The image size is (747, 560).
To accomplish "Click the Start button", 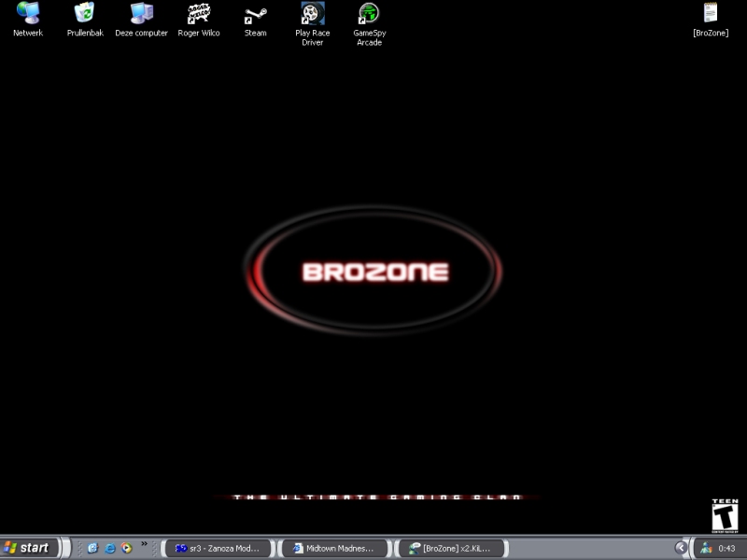I will coord(29,548).
